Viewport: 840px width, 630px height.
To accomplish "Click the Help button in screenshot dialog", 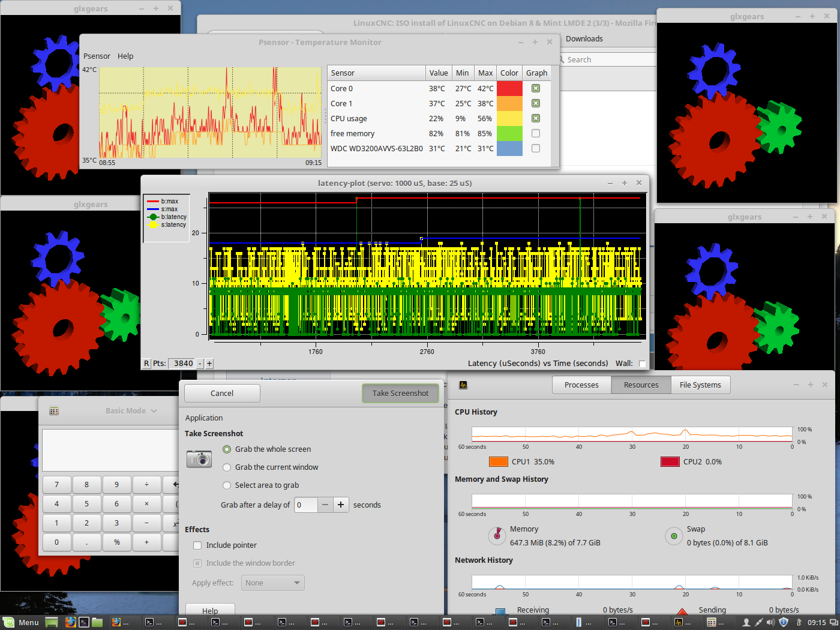I will pos(210,610).
